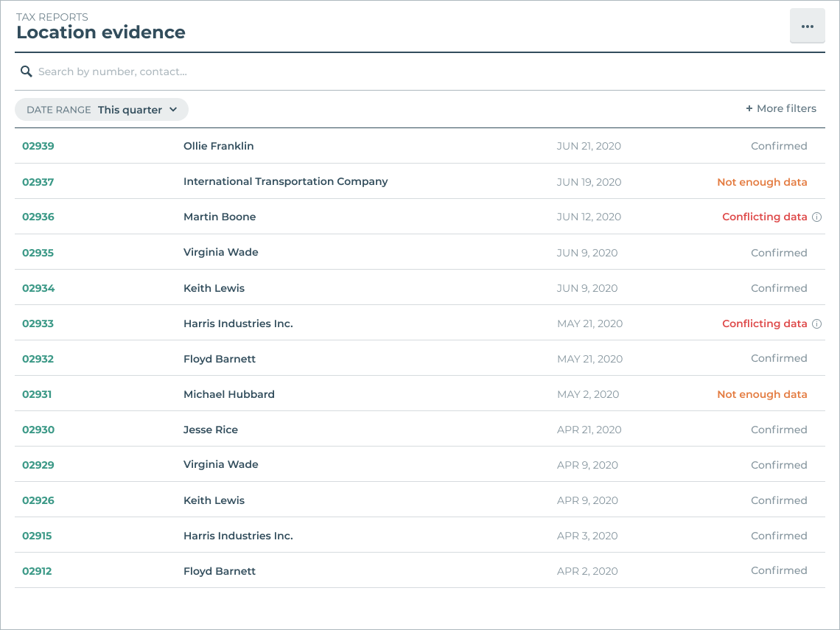Click Confirmed status for Ollie Franklin
Image resolution: width=840 pixels, height=630 pixels.
pos(779,146)
